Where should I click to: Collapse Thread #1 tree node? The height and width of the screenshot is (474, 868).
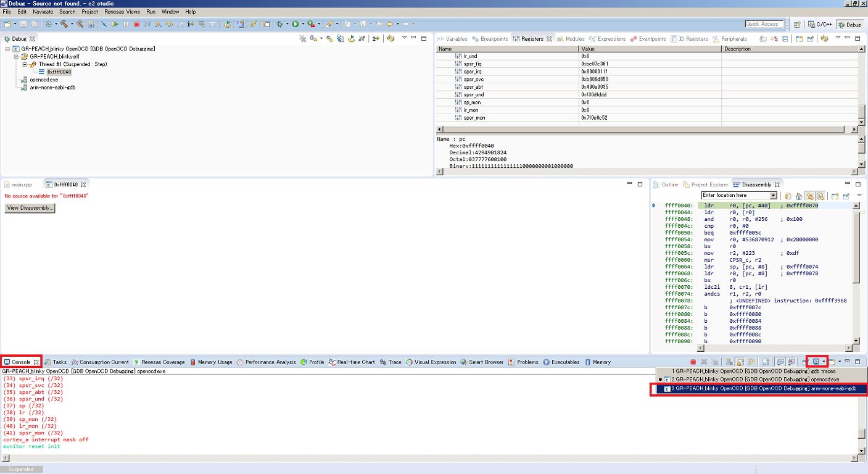pyautogui.click(x=25, y=64)
